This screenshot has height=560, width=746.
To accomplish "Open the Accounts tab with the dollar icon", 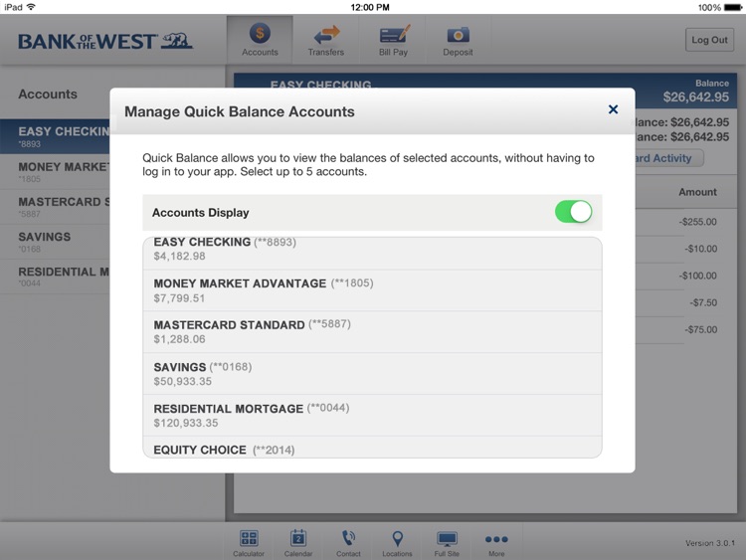I will tap(260, 40).
